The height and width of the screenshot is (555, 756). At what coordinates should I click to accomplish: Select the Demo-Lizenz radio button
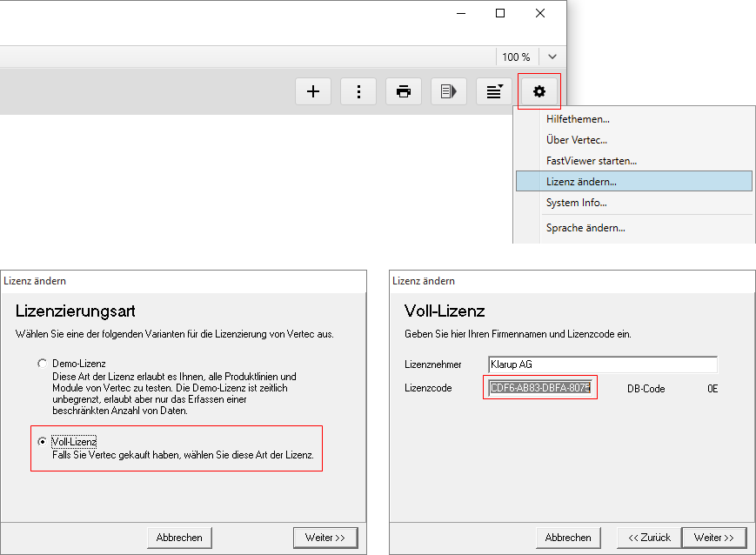coord(41,363)
